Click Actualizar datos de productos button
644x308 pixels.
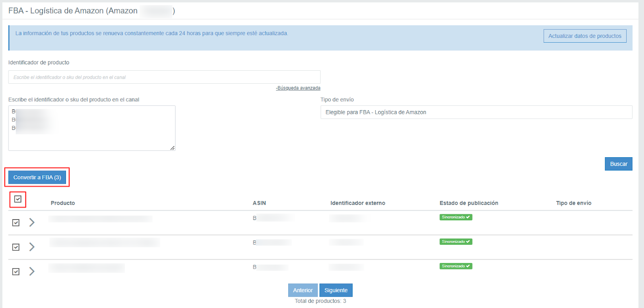click(585, 36)
